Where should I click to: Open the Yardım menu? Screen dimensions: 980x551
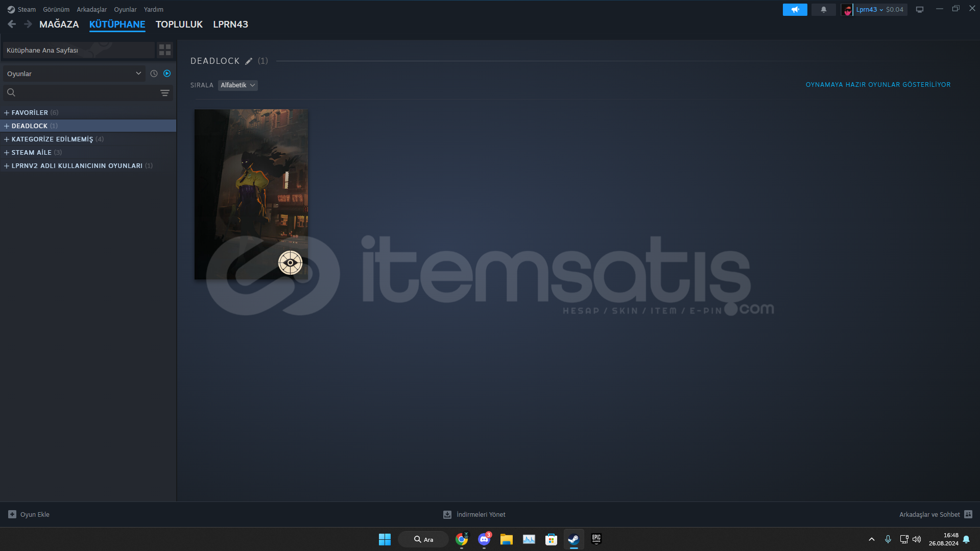pyautogui.click(x=153, y=9)
